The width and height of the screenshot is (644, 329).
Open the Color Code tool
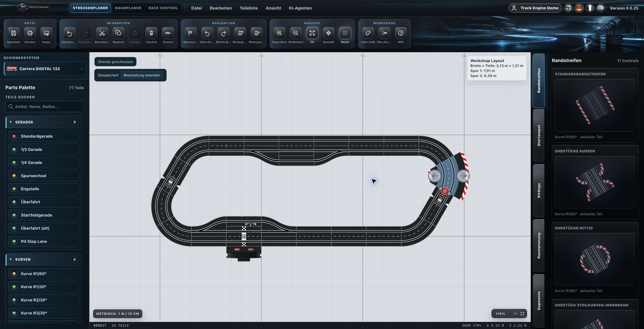click(368, 33)
